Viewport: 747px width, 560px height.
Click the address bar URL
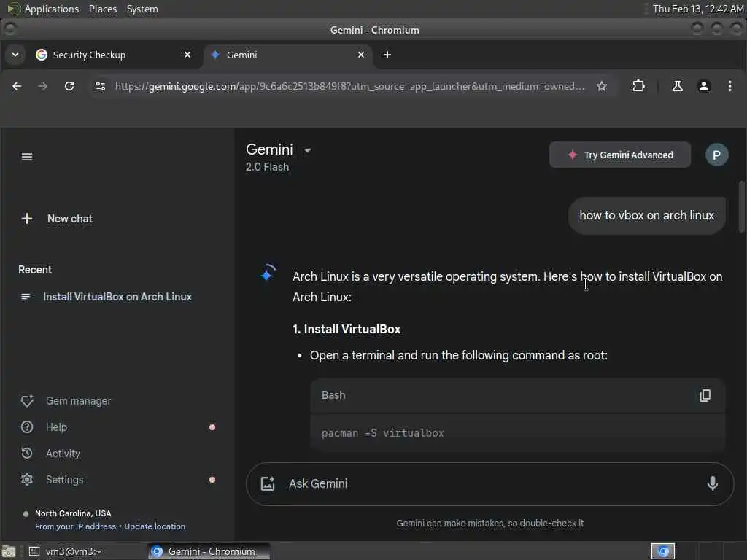pos(349,86)
